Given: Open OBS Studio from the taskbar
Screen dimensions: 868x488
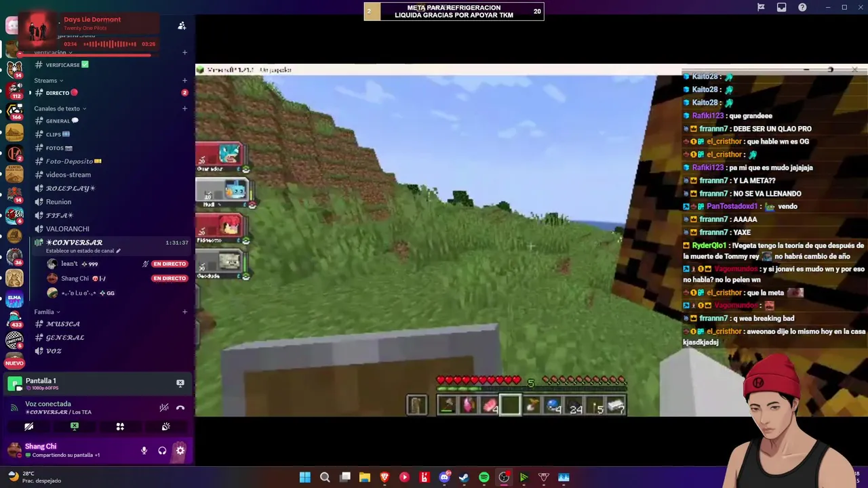Looking at the screenshot, I should coord(504,477).
